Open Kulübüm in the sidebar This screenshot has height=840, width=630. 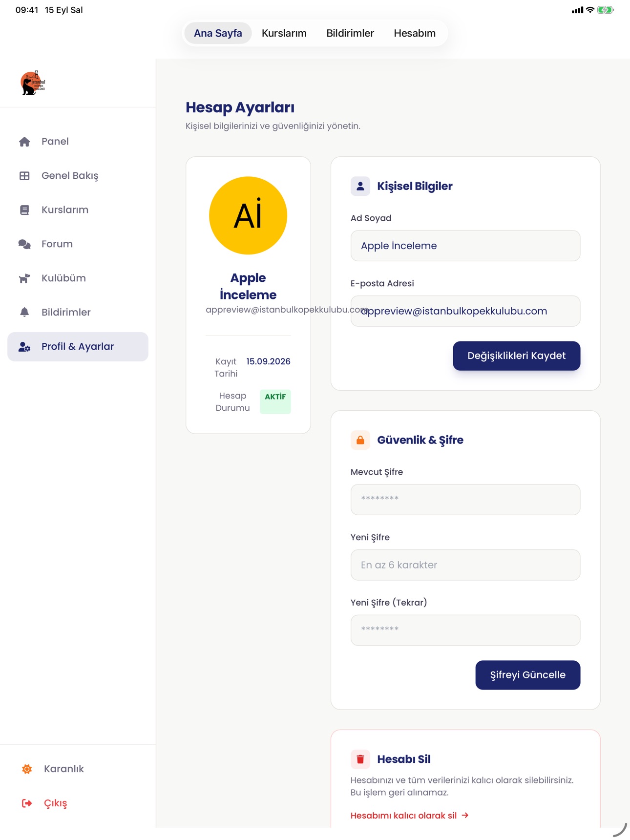point(78,278)
